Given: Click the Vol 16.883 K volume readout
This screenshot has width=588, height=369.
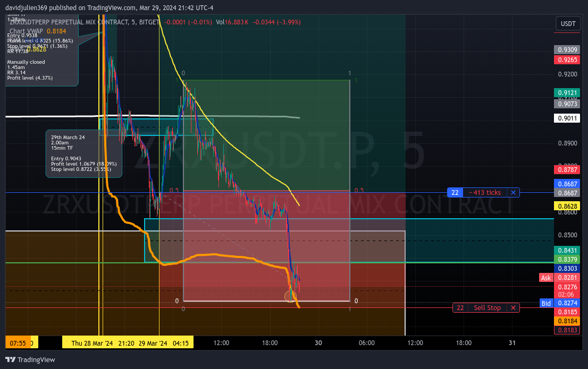Looking at the screenshot, I should (232, 22).
